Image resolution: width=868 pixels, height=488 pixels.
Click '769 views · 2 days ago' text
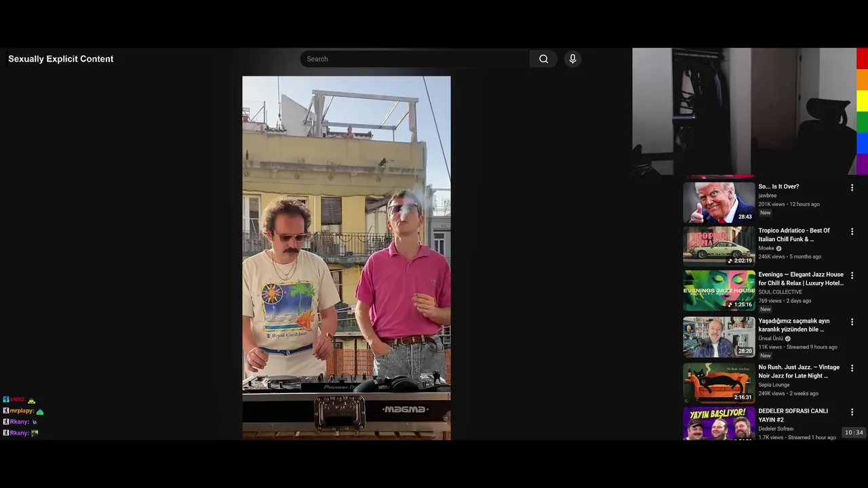point(785,300)
